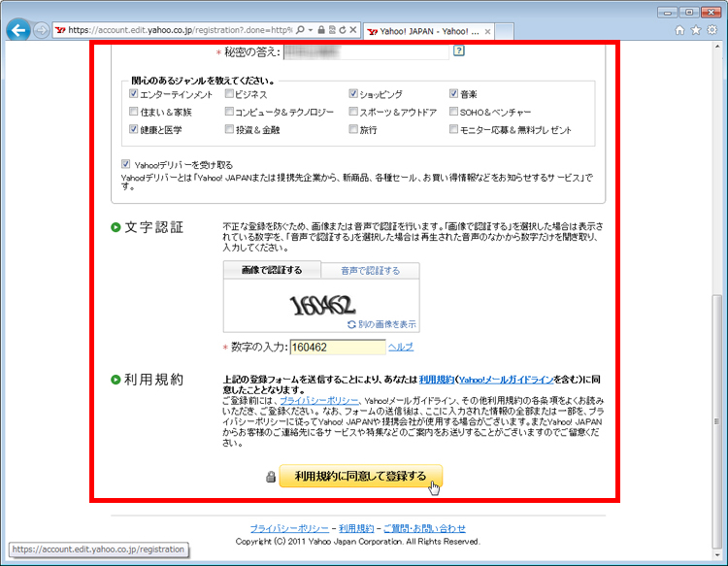Open Favorites star icon
The height and width of the screenshot is (566, 728).
pyautogui.click(x=696, y=31)
